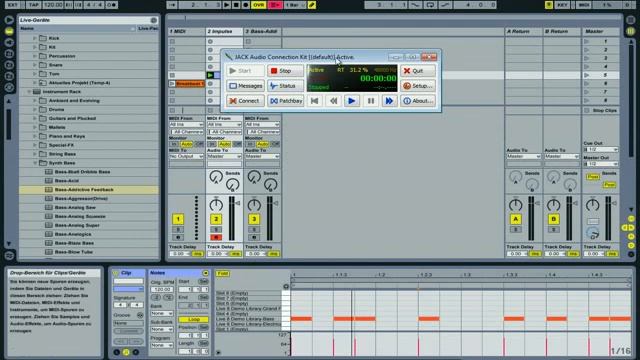Select the Bass-Analog Saw preset
Image resolution: width=640 pixels, height=360 pixels.
tap(89, 207)
